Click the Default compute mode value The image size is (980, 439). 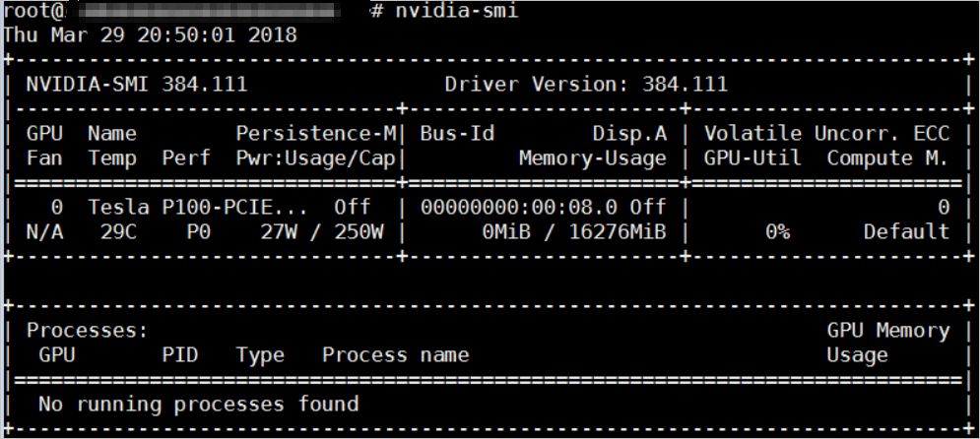tap(906, 232)
